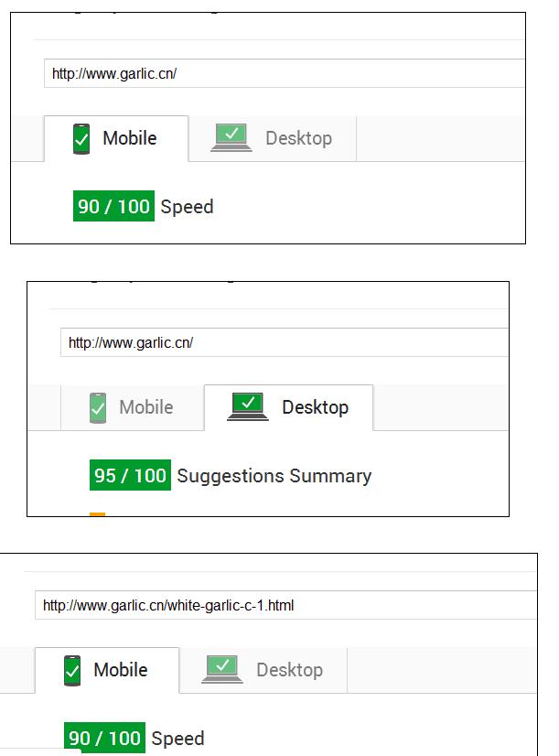This screenshot has height=756, width=559.
Task: Click the Speed label in the bottom panel
Action: tap(177, 739)
